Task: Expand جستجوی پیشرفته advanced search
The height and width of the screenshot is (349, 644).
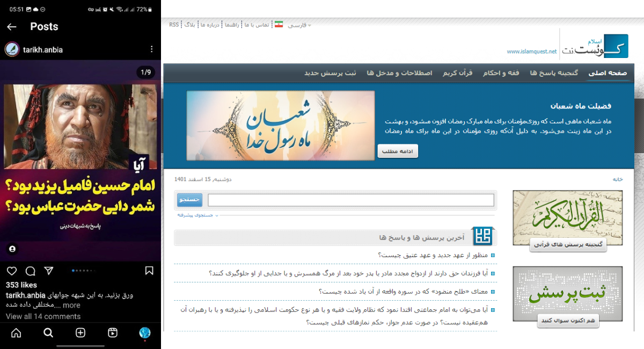Action: (x=197, y=215)
